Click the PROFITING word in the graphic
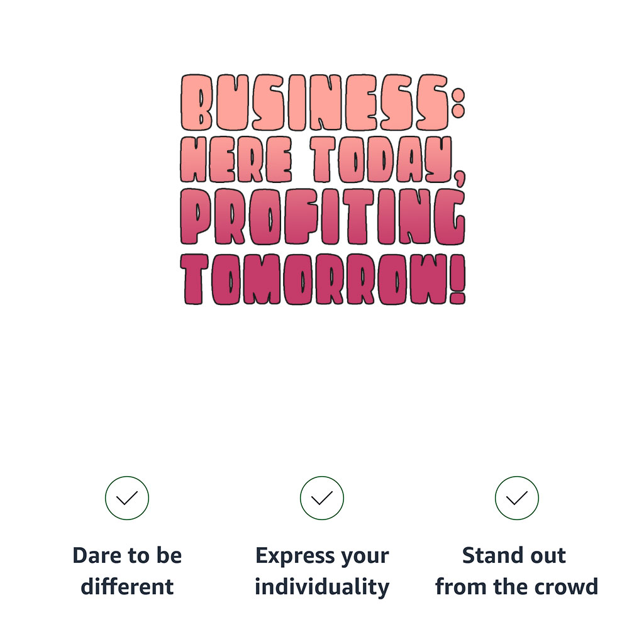644x644 pixels. tap(323, 216)
